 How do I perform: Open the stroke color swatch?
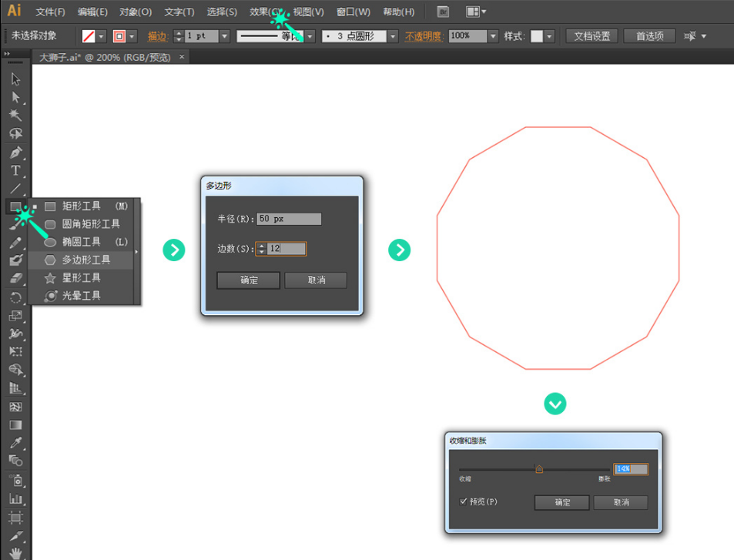119,36
